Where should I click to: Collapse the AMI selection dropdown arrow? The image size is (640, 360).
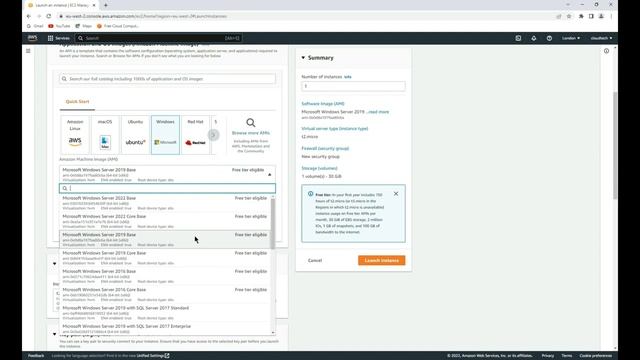269,175
